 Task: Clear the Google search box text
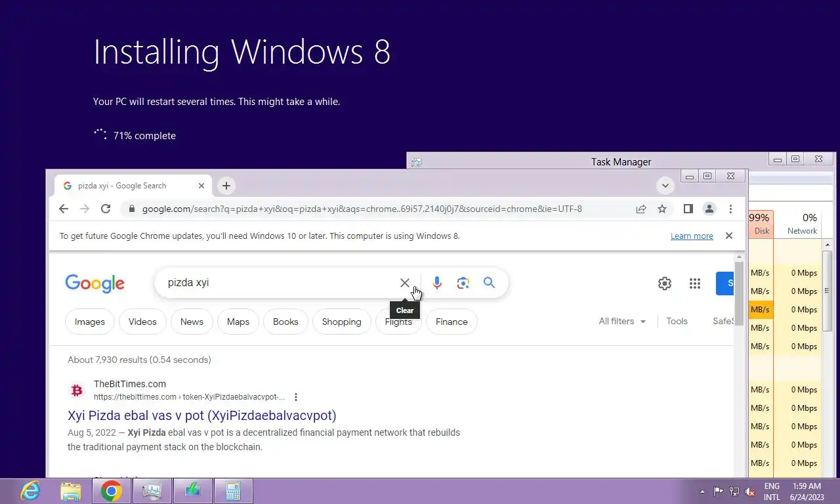tap(405, 283)
